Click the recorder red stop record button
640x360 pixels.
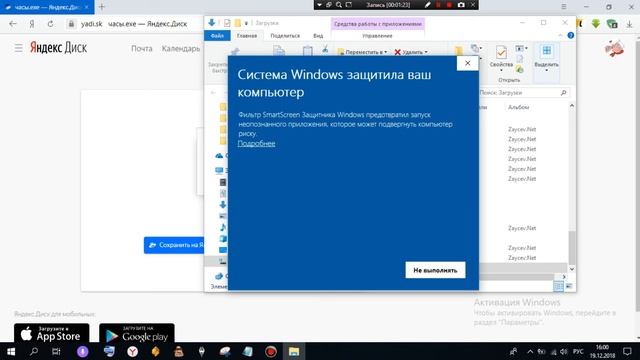[449, 5]
